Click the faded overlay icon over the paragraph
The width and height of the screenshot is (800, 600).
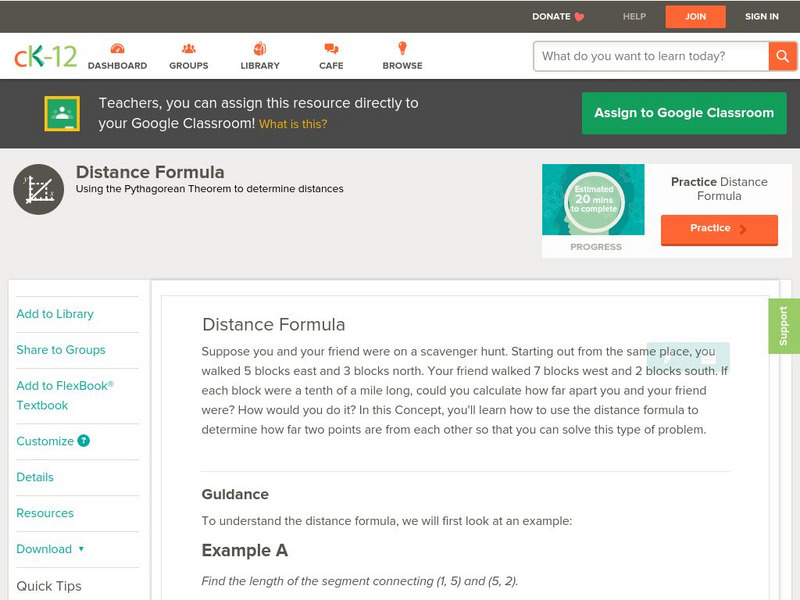[688, 358]
